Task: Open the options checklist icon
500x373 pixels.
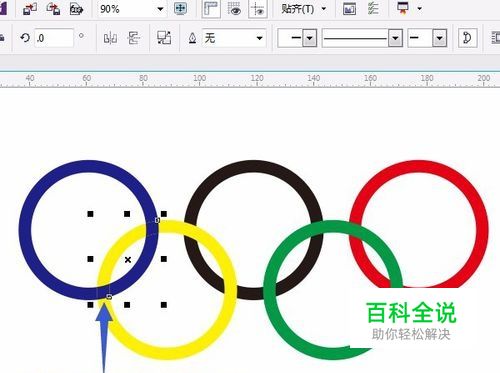Action: 373,9
